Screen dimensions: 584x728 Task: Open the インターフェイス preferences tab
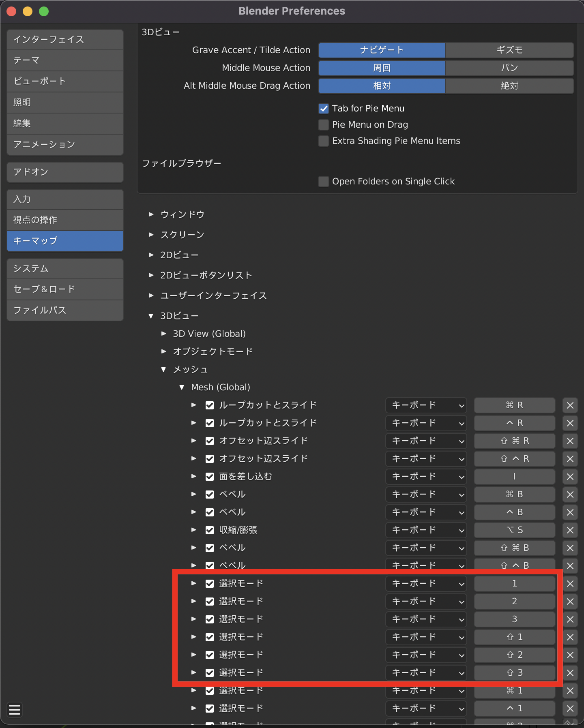65,40
